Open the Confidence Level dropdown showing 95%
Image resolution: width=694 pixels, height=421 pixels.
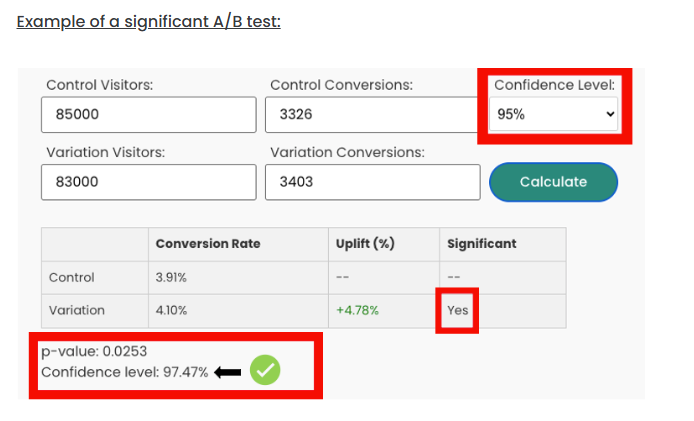[x=555, y=114]
